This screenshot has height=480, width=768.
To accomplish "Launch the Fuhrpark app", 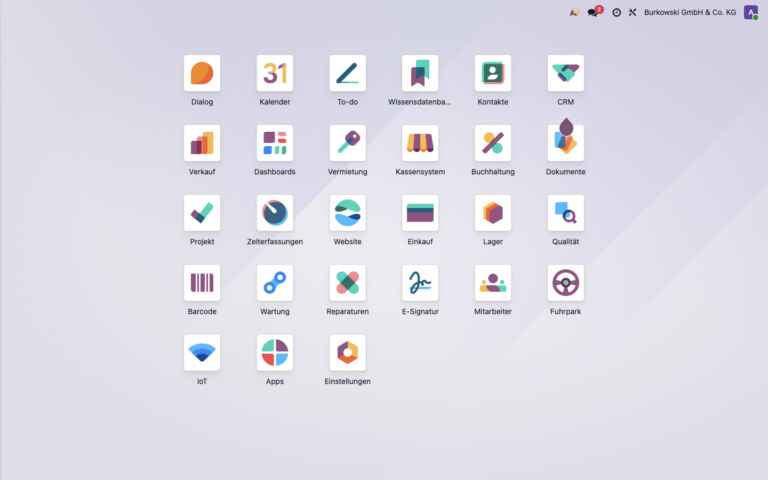I will tap(566, 283).
